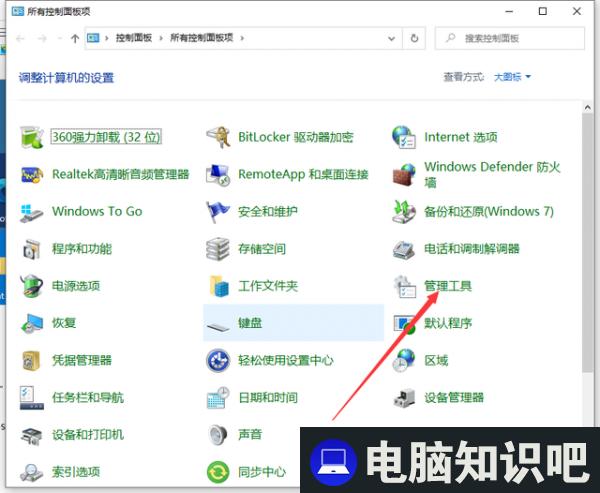This screenshot has width=600, height=493.
Task: Open the 查看方式 大图标 dropdown
Action: 512,77
